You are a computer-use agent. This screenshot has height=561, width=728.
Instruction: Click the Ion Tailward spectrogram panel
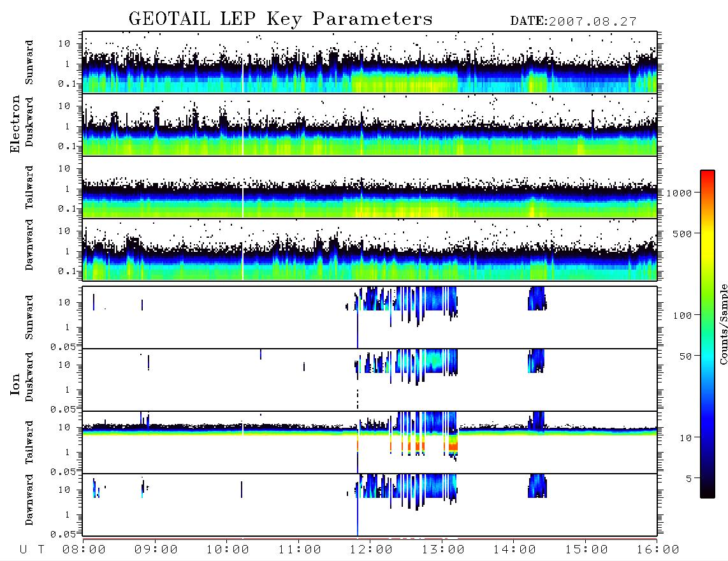click(x=370, y=442)
